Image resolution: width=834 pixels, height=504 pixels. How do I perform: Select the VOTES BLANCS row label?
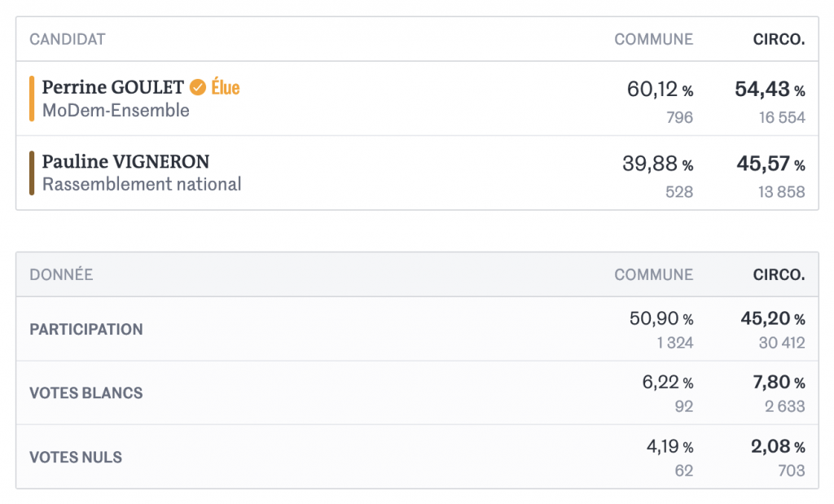[86, 393]
